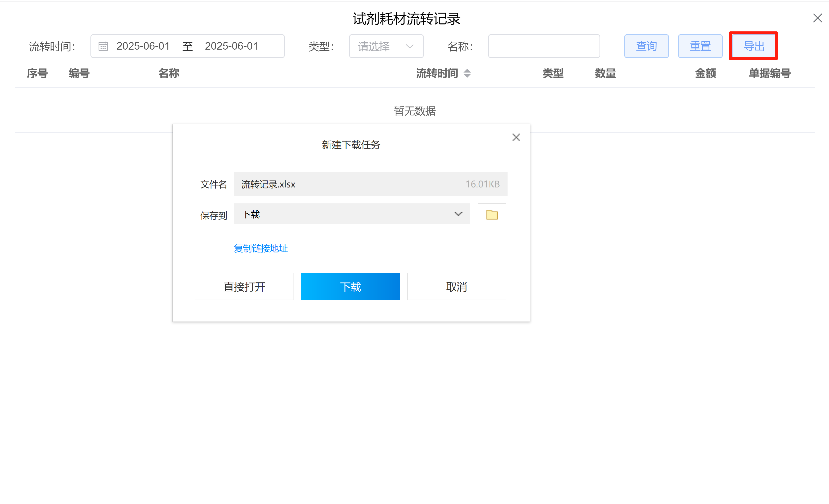Close the 试剂耗材流转记录 window with the X icon
The height and width of the screenshot is (504, 829).
click(x=818, y=18)
